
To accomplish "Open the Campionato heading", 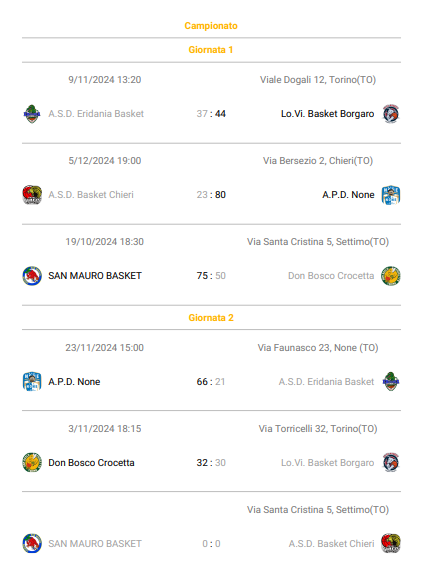I will click(x=211, y=26).
